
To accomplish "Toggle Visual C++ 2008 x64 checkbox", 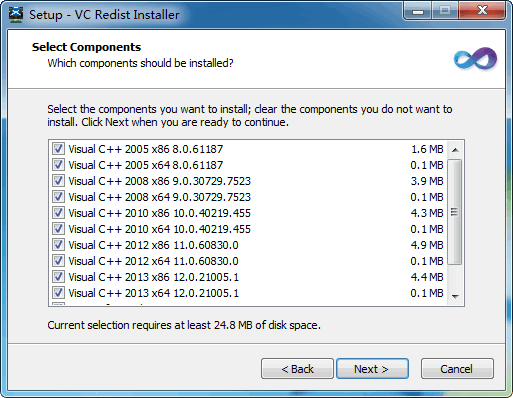I will [x=58, y=197].
